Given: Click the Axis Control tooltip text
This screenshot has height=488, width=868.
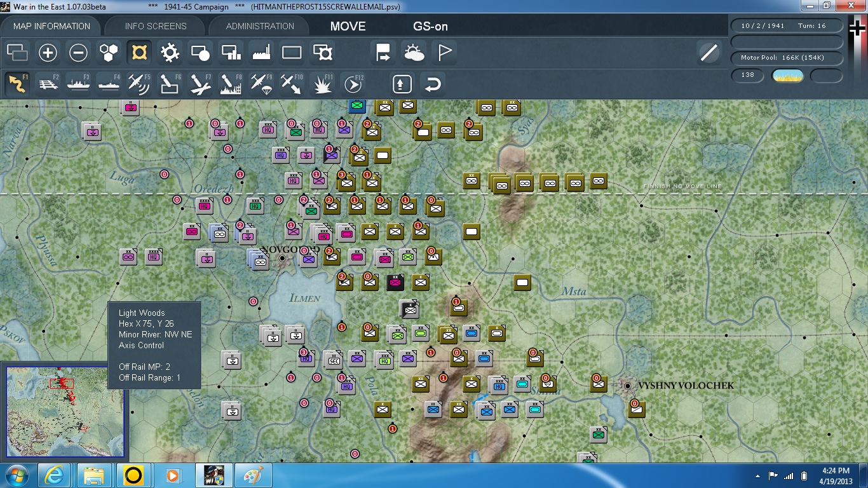Looking at the screenshot, I should pyautogui.click(x=141, y=345).
